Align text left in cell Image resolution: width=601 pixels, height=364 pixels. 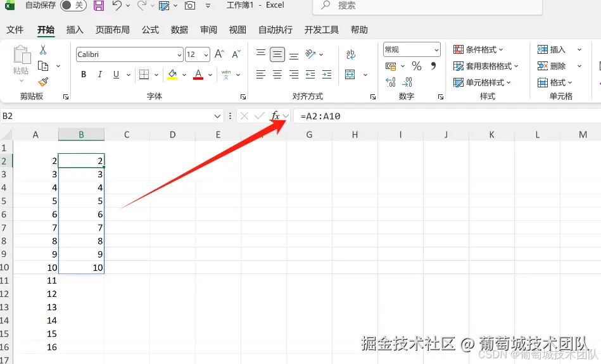(x=261, y=74)
